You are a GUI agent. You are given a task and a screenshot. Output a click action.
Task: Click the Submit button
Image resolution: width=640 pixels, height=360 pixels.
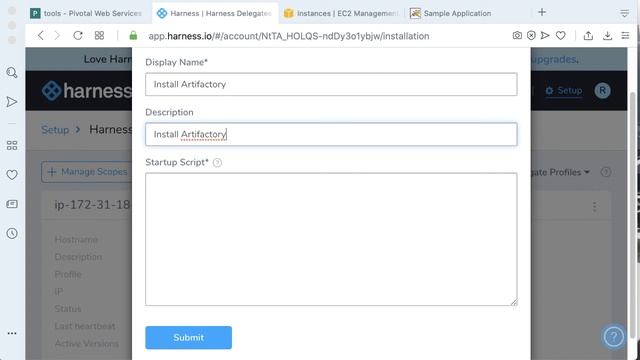(x=189, y=338)
